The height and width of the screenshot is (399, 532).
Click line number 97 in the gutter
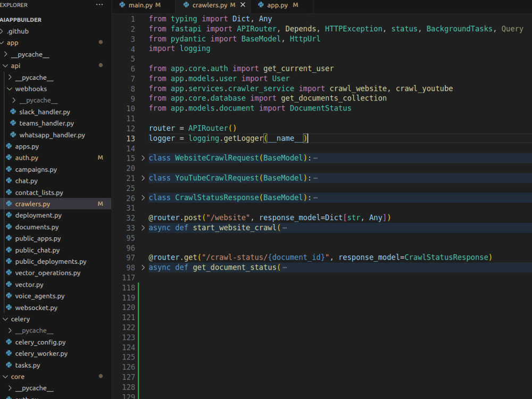coord(131,257)
